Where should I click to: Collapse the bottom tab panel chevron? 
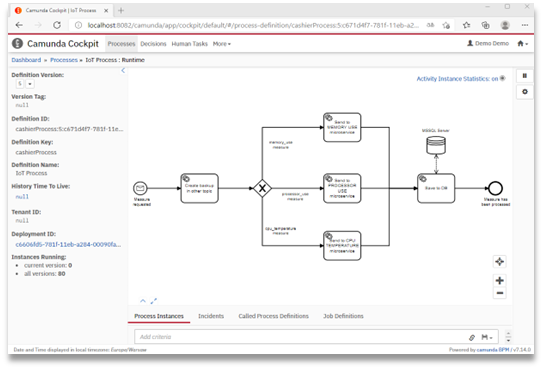143,301
